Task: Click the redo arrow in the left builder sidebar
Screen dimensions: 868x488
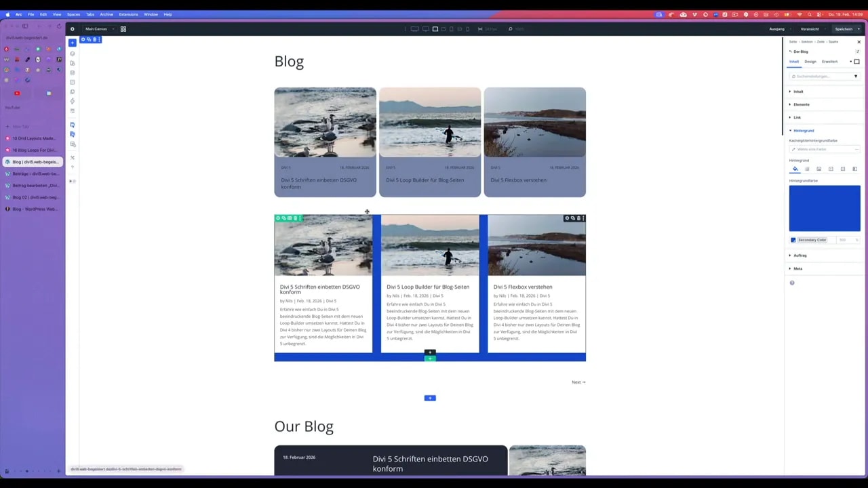Action: (x=73, y=134)
